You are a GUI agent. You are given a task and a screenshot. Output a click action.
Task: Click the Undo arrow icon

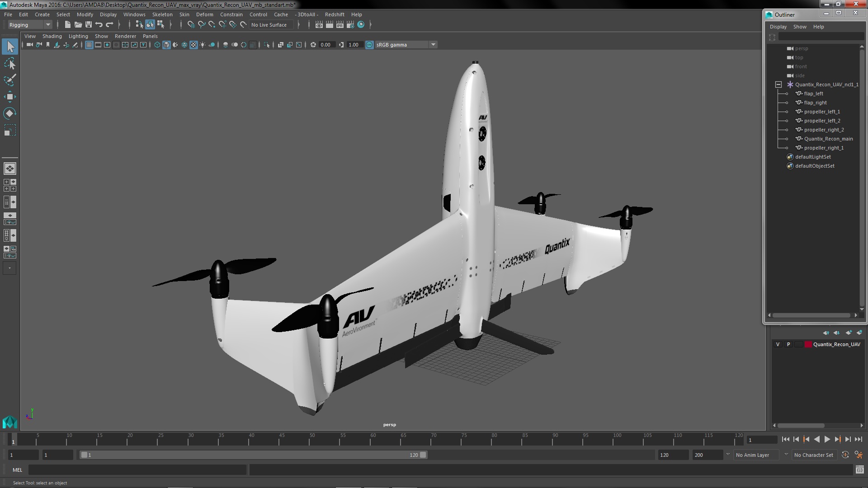99,25
